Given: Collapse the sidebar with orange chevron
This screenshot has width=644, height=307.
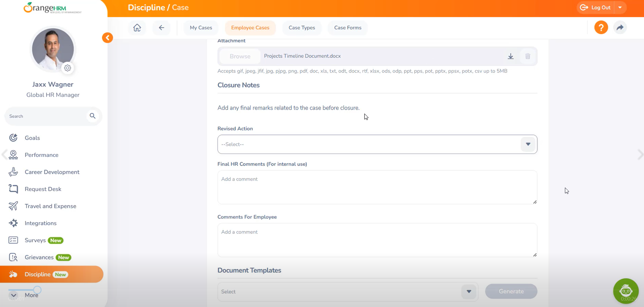Looking at the screenshot, I should (x=107, y=38).
